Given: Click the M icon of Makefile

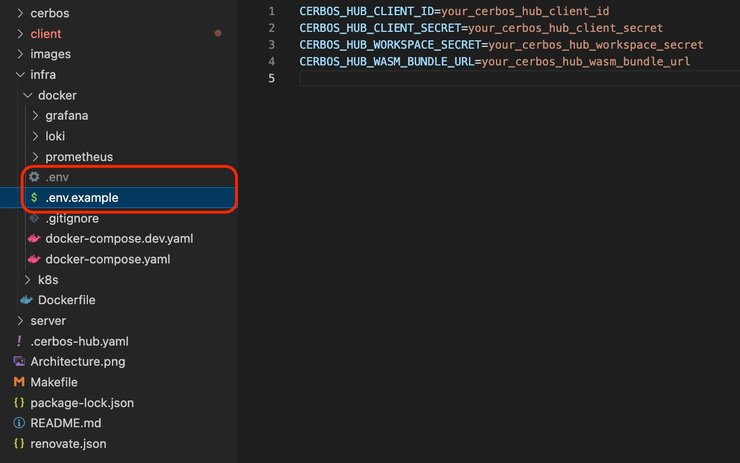Looking at the screenshot, I should (x=19, y=382).
